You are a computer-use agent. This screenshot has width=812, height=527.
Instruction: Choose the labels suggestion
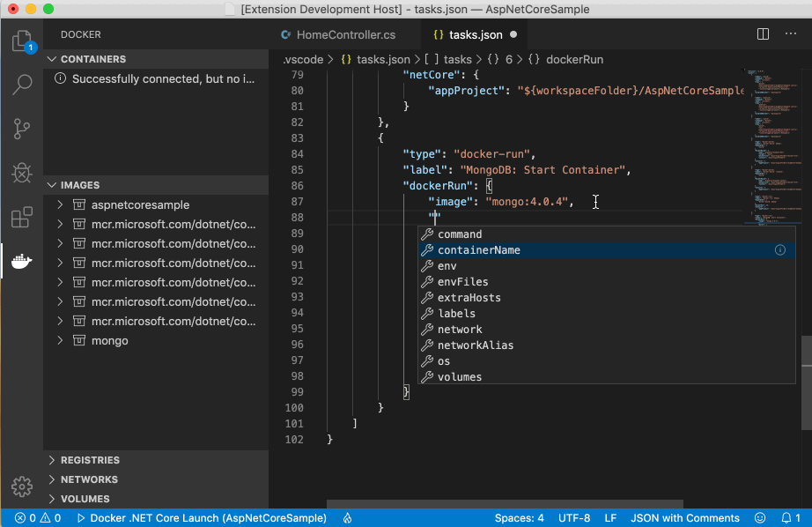(607, 314)
